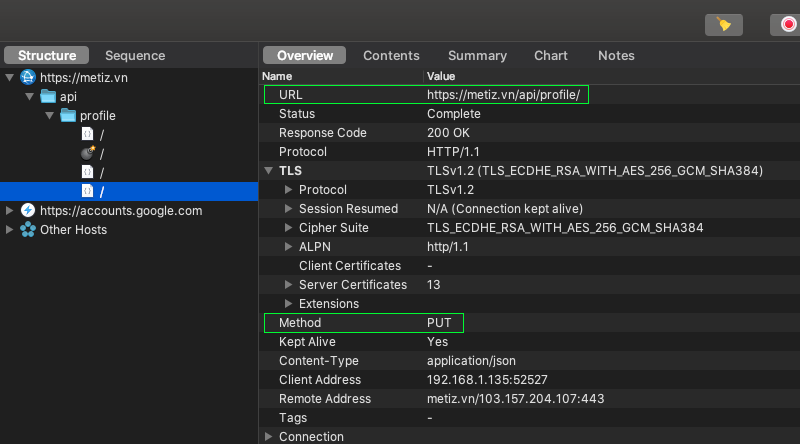Select the Content-Type application/json value
This screenshot has width=800, height=444.
[471, 361]
